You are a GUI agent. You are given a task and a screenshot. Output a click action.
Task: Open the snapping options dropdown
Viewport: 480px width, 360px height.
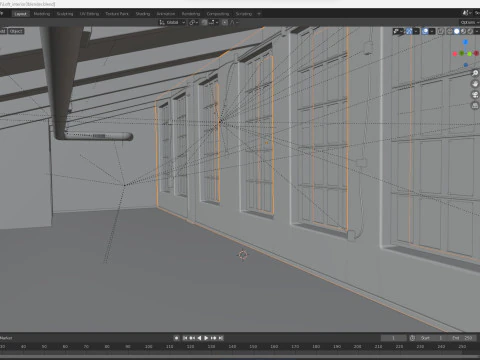point(214,22)
